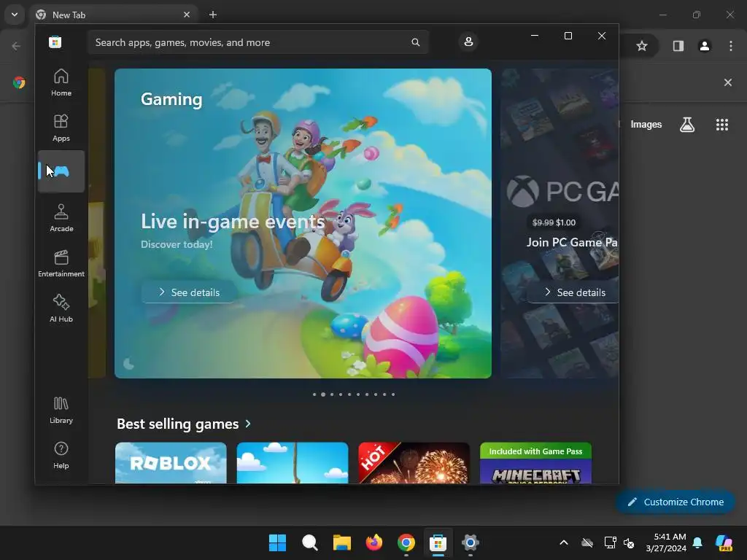Open the clock showing 5:41 AM
Screen dimensions: 747x560
pyautogui.click(x=666, y=542)
